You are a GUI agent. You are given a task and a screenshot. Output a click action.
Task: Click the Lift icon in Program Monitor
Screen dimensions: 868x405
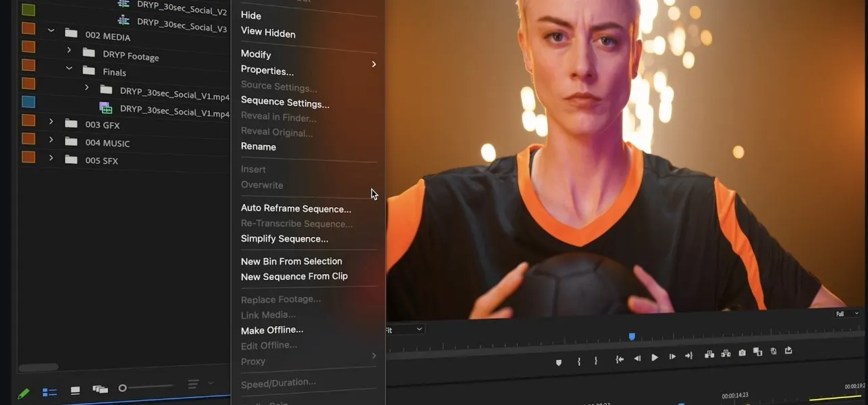pyautogui.click(x=709, y=352)
